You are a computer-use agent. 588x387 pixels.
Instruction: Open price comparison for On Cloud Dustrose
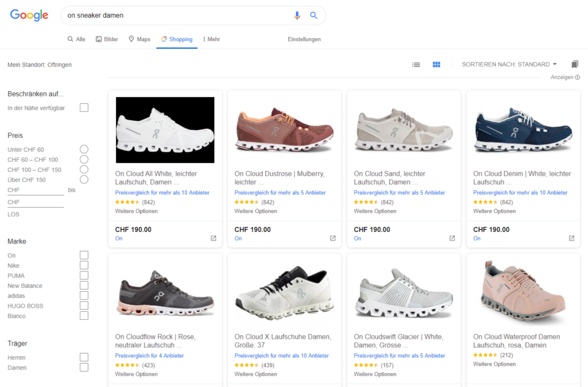point(280,193)
